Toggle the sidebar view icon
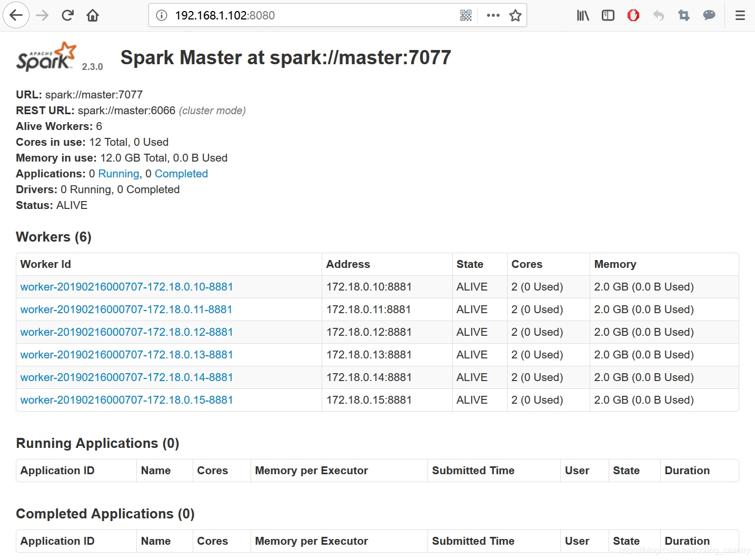This screenshot has width=755, height=560. tap(608, 15)
